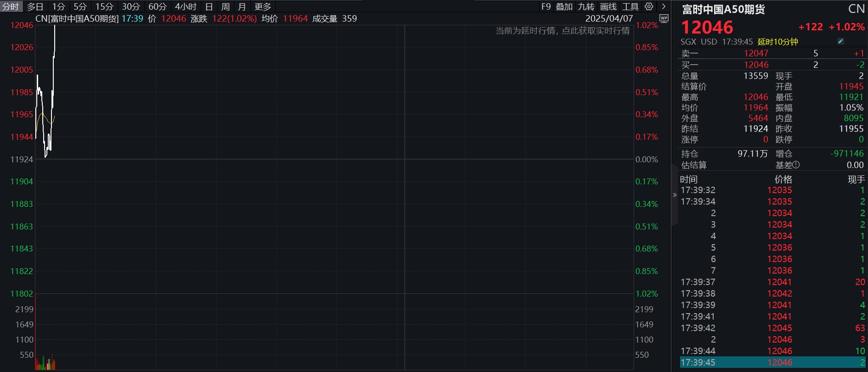Open the chart settings gear icon

649,6
